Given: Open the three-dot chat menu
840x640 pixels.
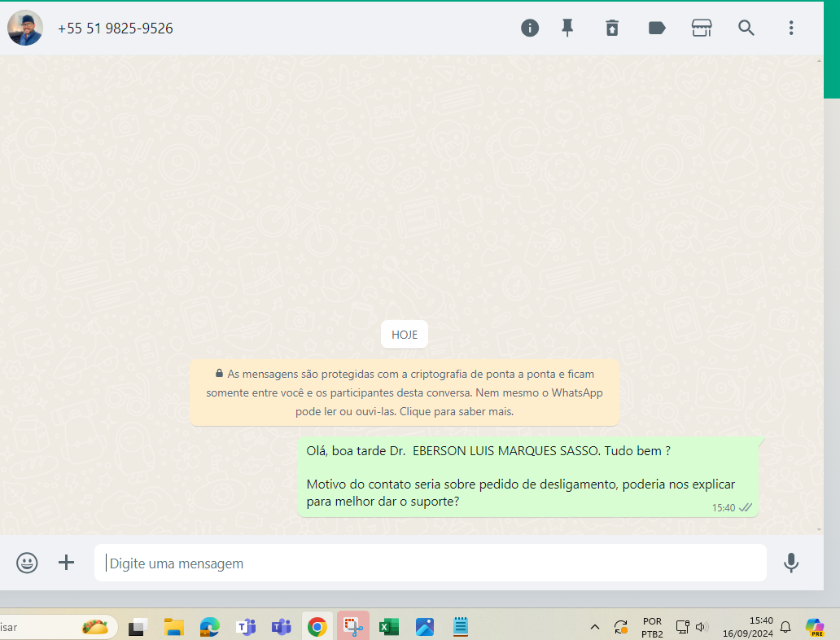Looking at the screenshot, I should tap(790, 28).
